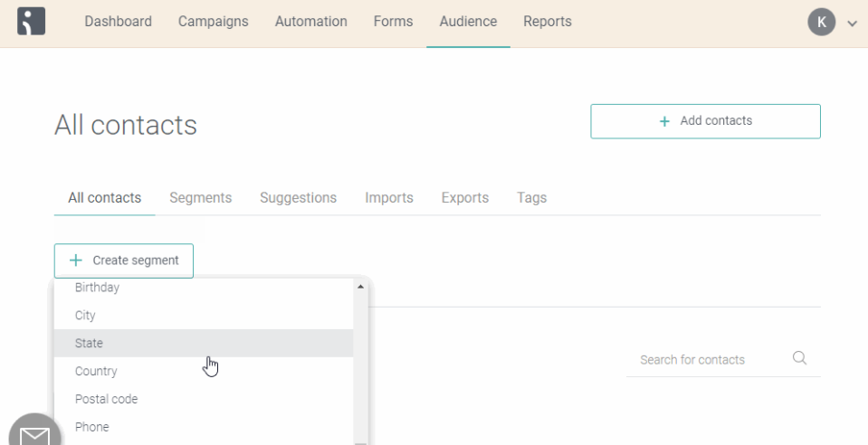Go to the Automation page
868x445 pixels.
(x=310, y=22)
